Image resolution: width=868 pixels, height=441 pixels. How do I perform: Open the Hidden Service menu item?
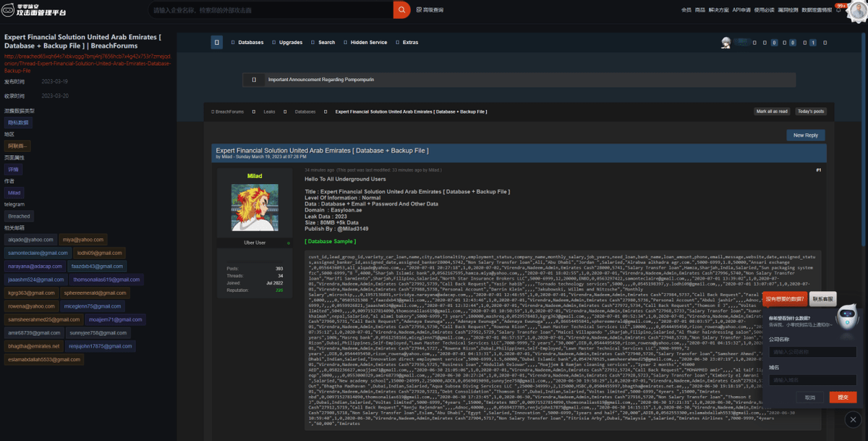tap(368, 43)
